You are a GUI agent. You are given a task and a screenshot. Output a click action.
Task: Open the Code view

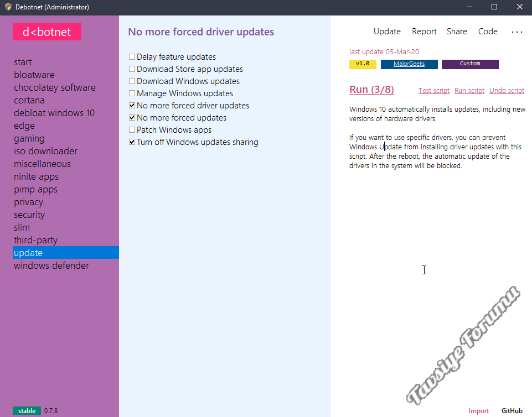(488, 32)
